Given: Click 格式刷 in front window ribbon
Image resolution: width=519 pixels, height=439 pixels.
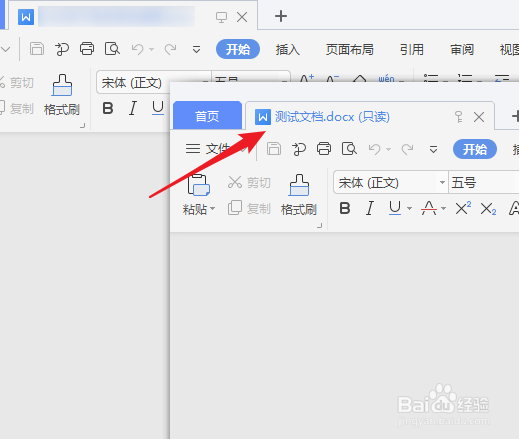Looking at the screenshot, I should pyautogui.click(x=299, y=195).
